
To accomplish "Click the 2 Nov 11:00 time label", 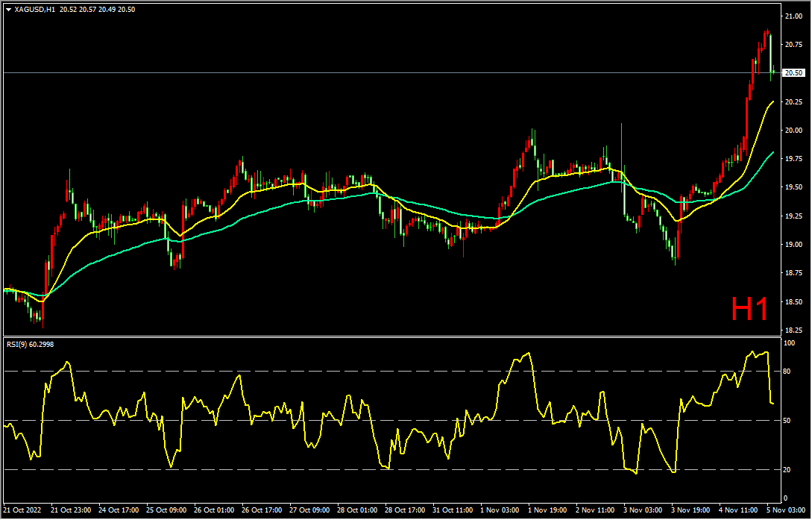I will point(595,510).
